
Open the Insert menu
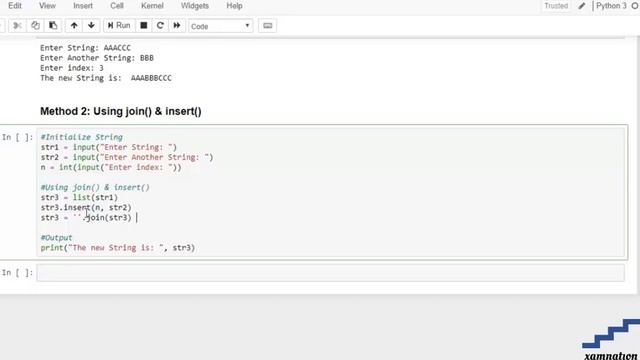(83, 6)
